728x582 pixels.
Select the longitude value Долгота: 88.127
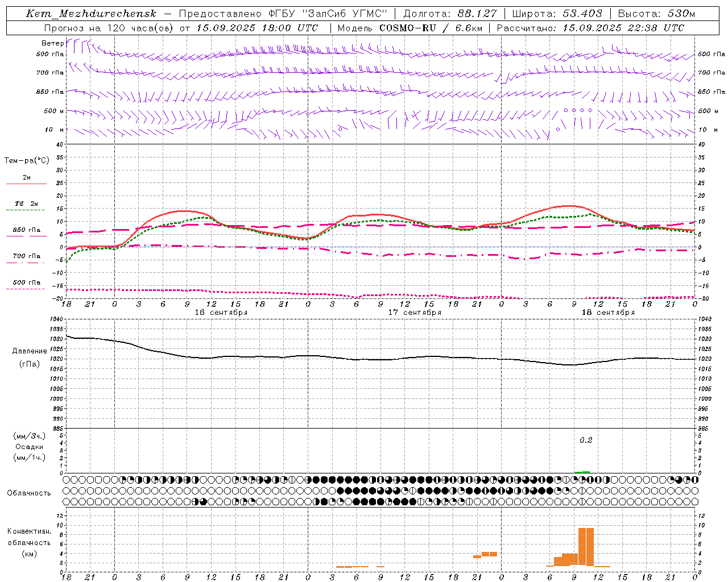click(x=450, y=14)
